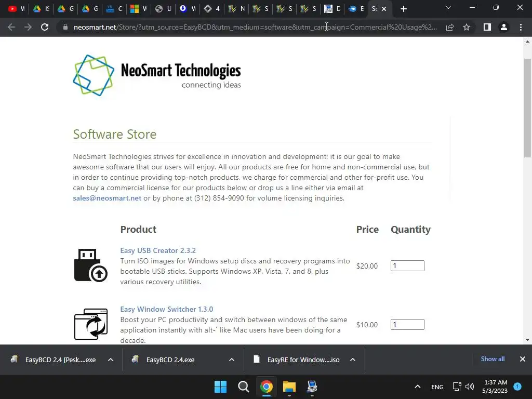The image size is (532, 399).
Task: Expand options for EasyRE iso download
Action: (x=353, y=360)
